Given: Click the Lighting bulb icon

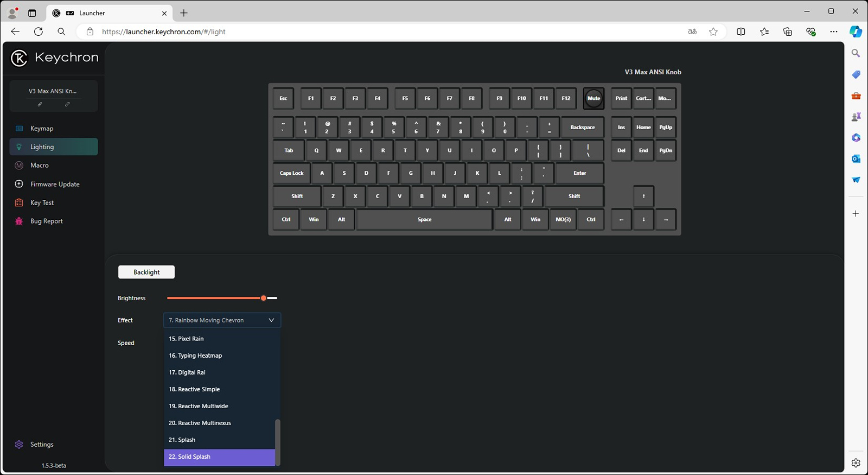Looking at the screenshot, I should 19,147.
